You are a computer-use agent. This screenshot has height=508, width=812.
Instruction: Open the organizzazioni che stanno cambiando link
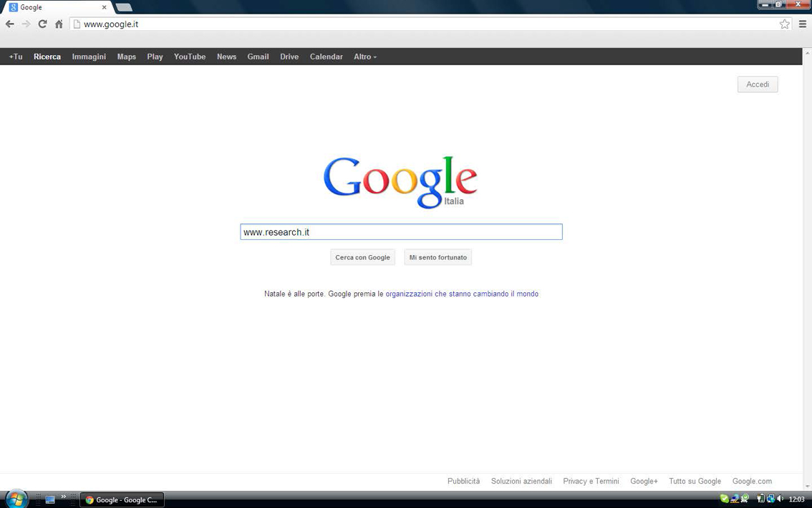click(x=462, y=294)
